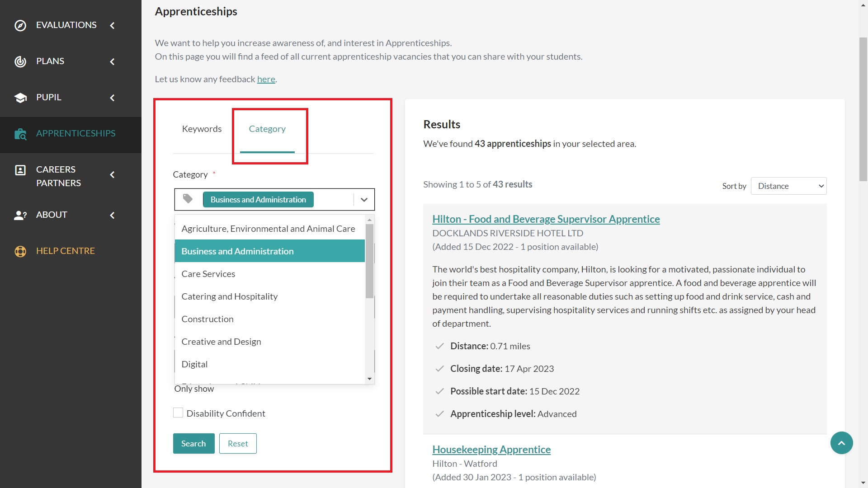Click the category list scrollbar down arrow

point(369,379)
